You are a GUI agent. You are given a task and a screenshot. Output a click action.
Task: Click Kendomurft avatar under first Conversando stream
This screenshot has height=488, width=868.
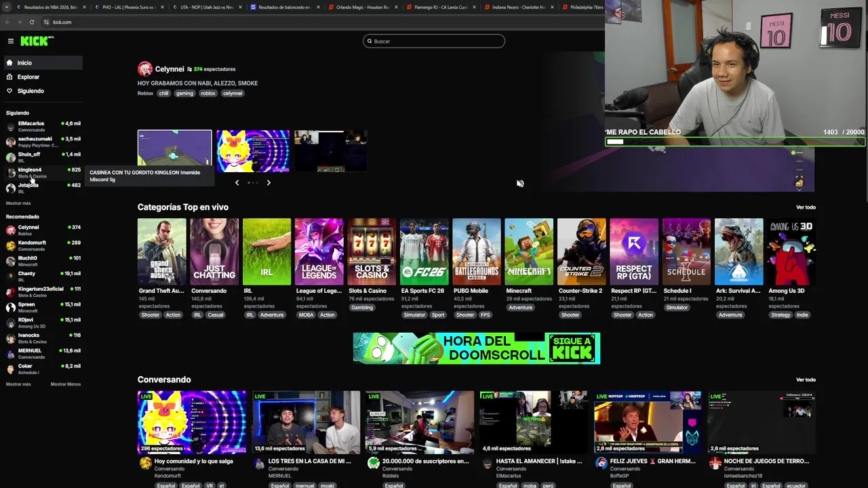coord(145,464)
